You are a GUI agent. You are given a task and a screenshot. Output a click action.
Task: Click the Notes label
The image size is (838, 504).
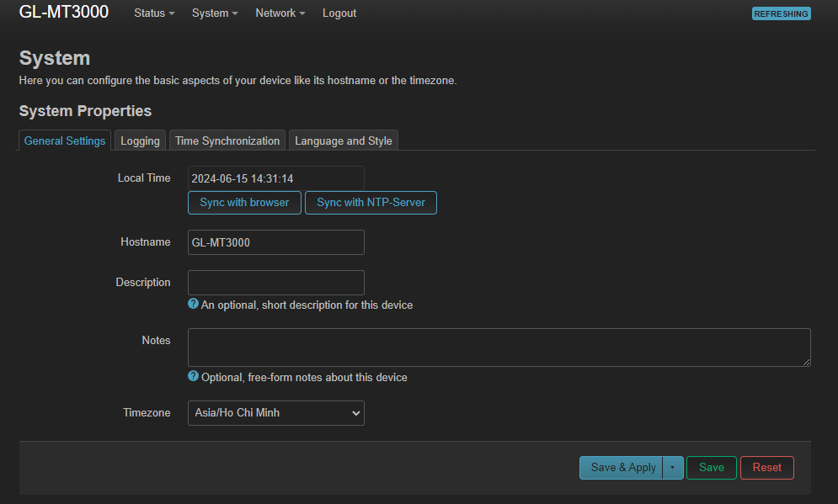(x=156, y=341)
